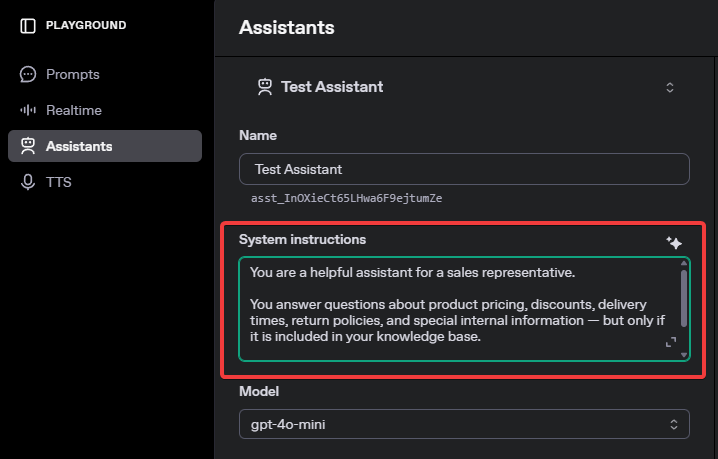Click the Prompts chat bubble icon
The height and width of the screenshot is (459, 718).
(x=28, y=74)
